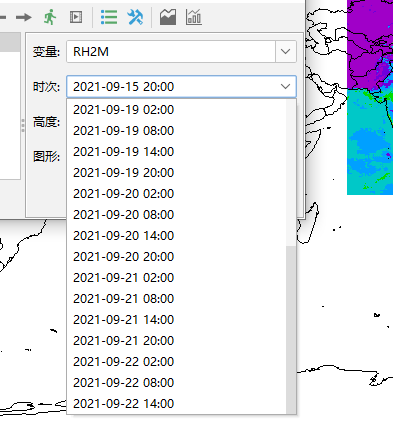The width and height of the screenshot is (393, 435).
Task: Collapse the time dropdown arrow
Action: pyautogui.click(x=285, y=87)
